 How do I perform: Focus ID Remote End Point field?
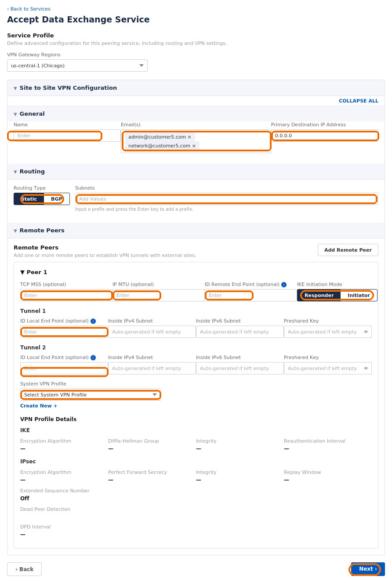[251, 295]
